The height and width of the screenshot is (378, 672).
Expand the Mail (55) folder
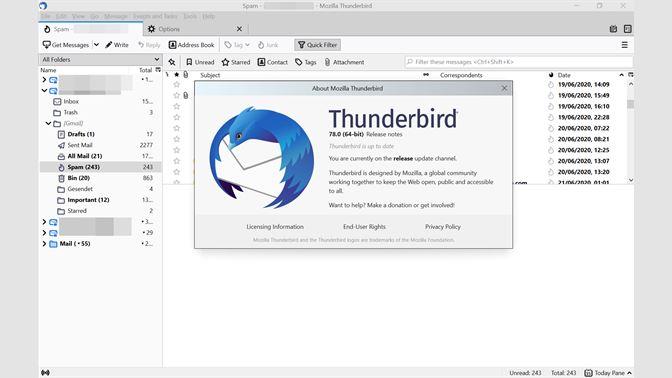(44, 244)
